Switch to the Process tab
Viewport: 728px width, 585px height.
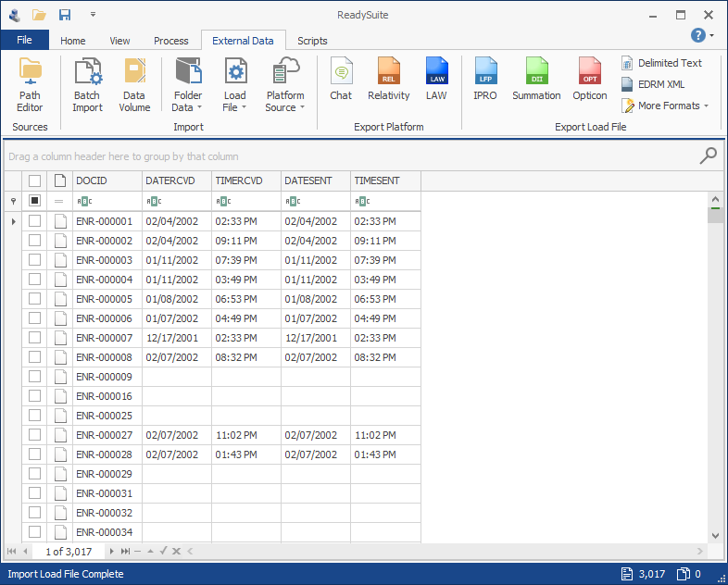point(170,41)
